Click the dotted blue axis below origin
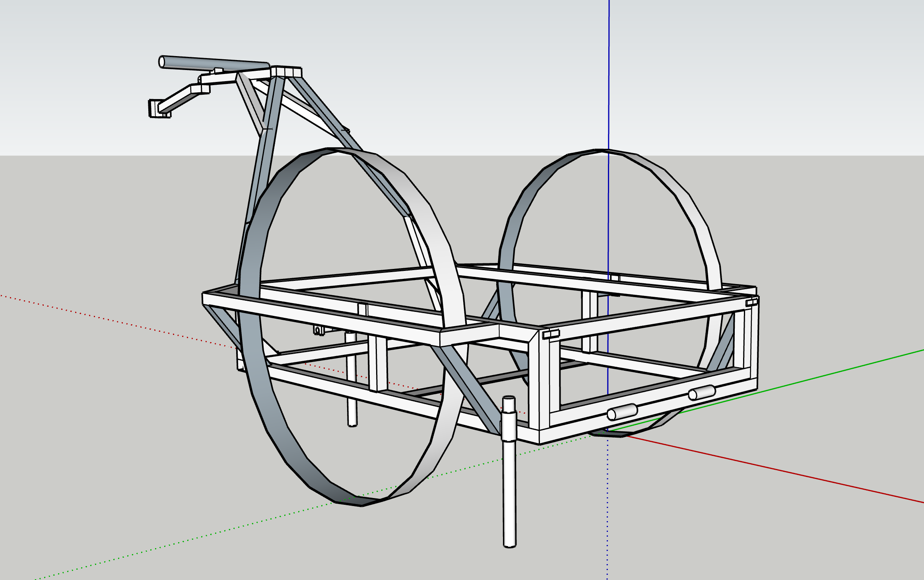The width and height of the screenshot is (924, 580). [608, 517]
